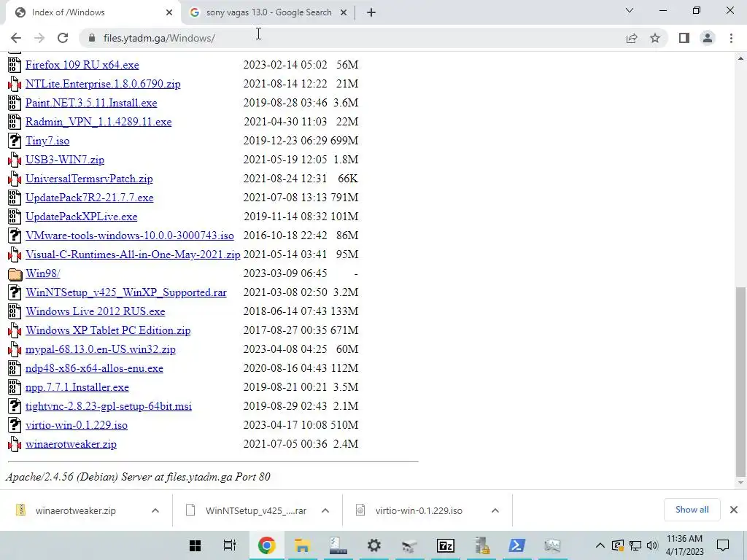Click the icon beside virtio-win-0.1.229.iso in the listing
747x560 pixels.
(15, 425)
